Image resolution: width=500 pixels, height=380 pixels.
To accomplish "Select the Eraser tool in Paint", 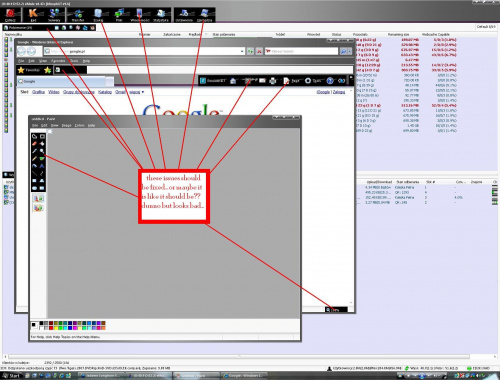I will [x=34, y=144].
